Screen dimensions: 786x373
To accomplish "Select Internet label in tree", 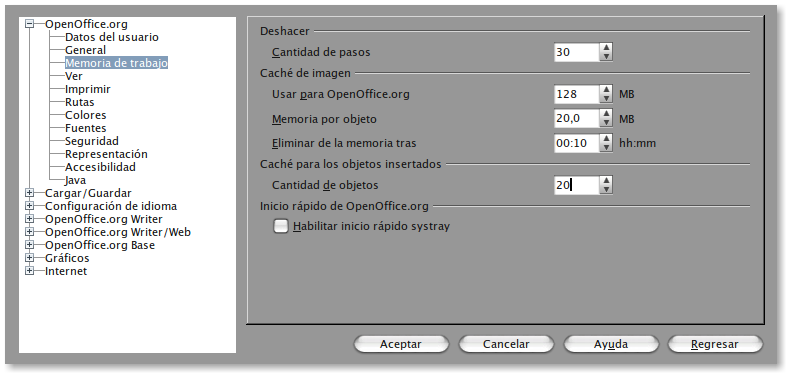I will 66,271.
